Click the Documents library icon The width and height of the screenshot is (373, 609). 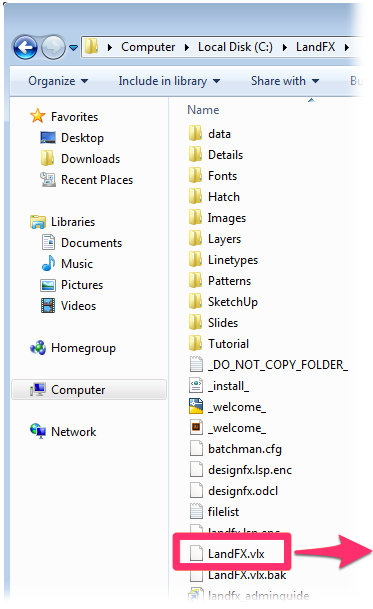pos(48,242)
